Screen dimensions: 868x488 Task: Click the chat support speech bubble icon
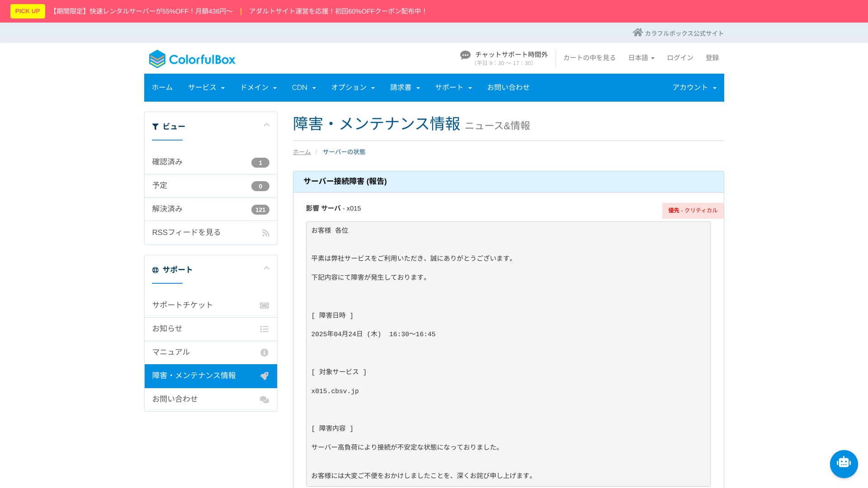[465, 55]
